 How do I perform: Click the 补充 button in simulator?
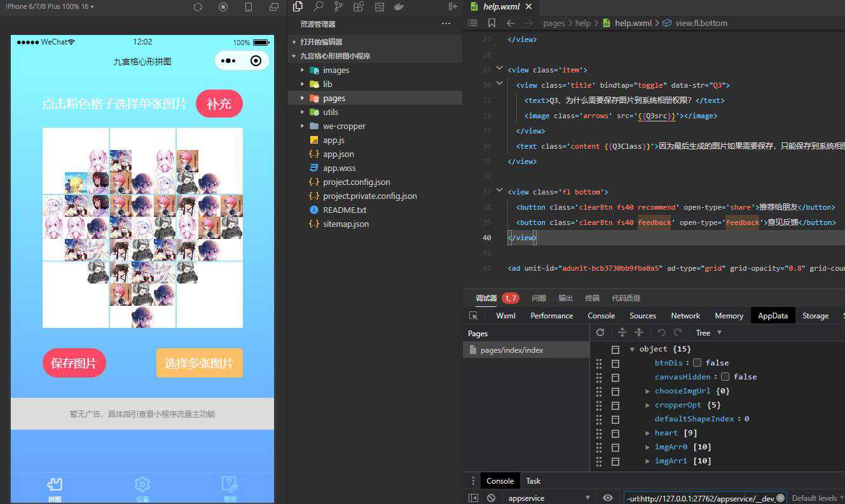tap(219, 104)
